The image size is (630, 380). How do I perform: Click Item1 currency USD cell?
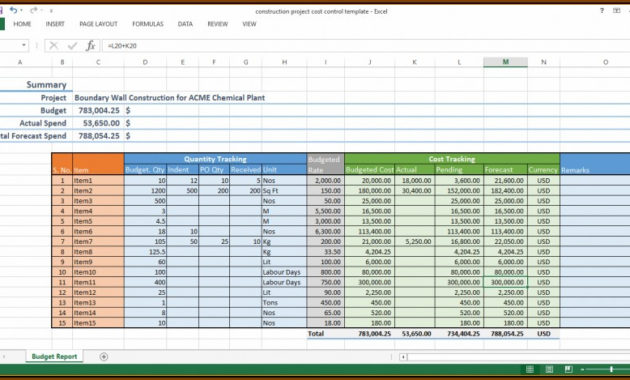click(544, 181)
